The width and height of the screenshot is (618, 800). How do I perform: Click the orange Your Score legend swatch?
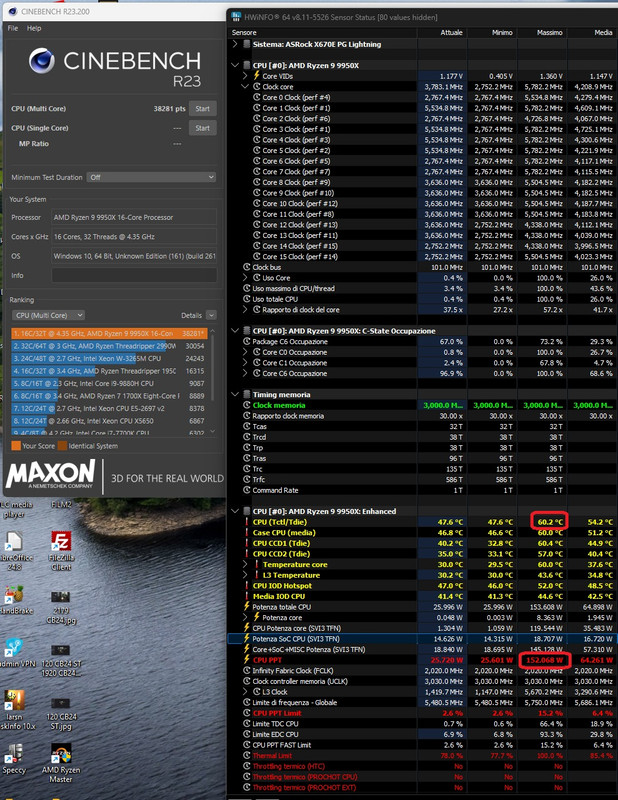(x=16, y=446)
